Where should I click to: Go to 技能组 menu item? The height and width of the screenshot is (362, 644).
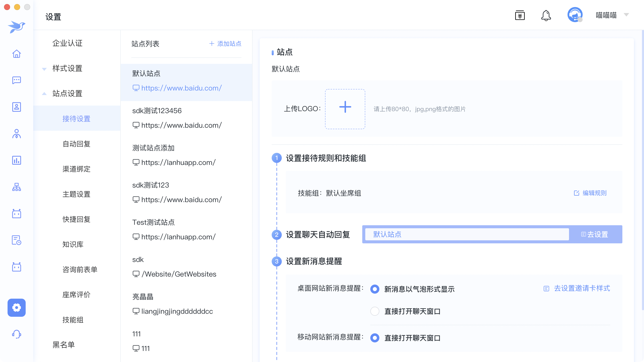pos(73,320)
